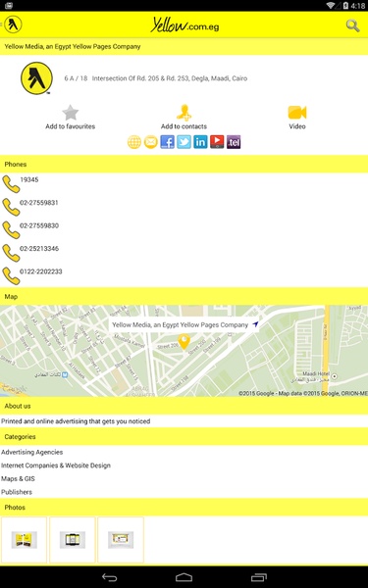Tap the Map section header
Viewport: 368px width, 588px height.
tap(184, 296)
